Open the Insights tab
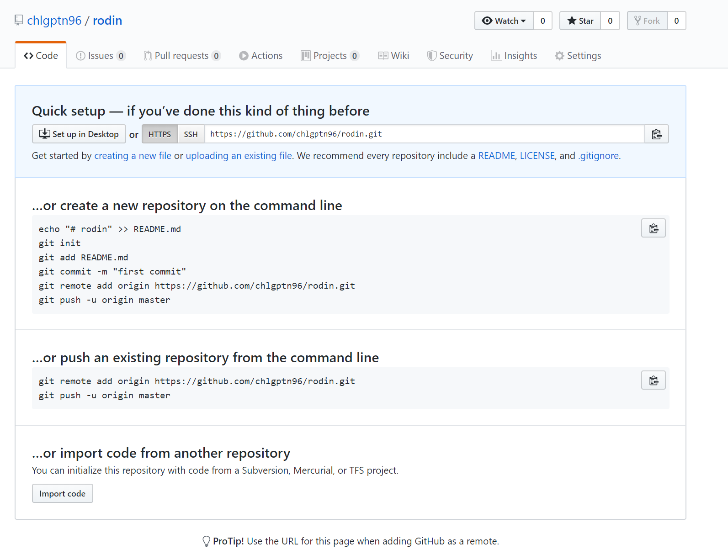Viewport: 728px width, 560px height. point(514,56)
